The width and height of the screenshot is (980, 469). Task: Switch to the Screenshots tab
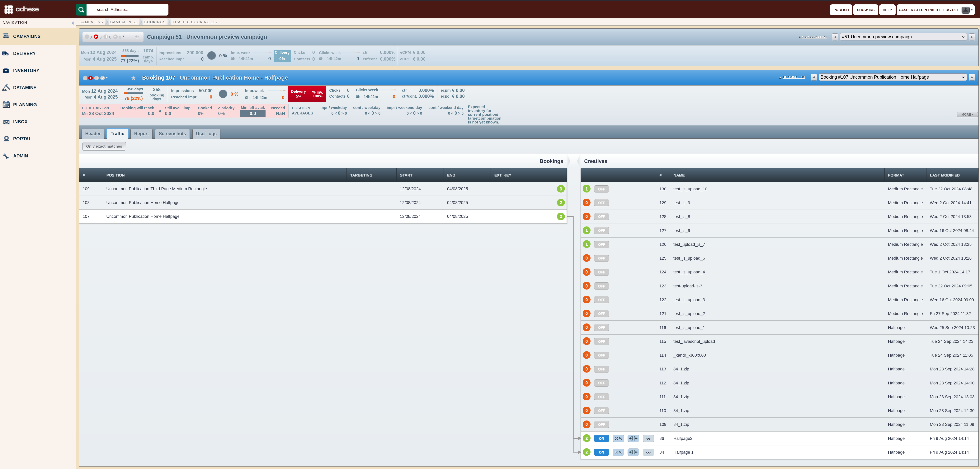click(172, 133)
